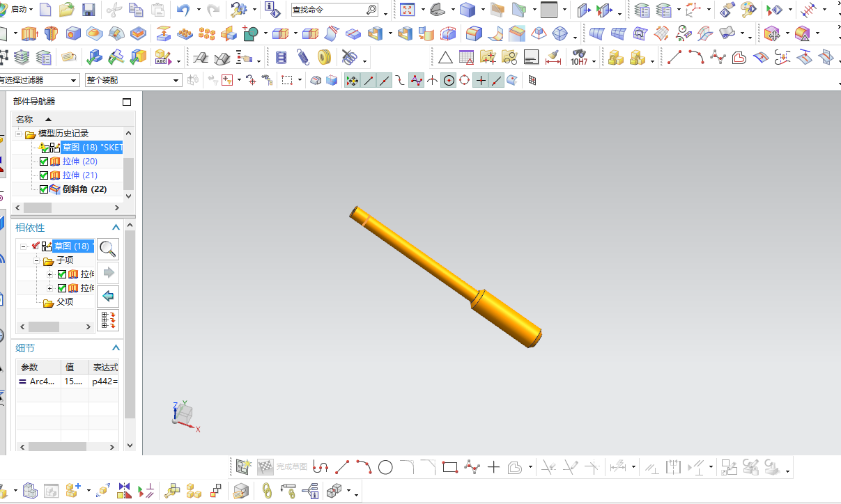The image size is (841, 504).
Task: Open the 10H7 binoculars tool
Action: coord(578,57)
